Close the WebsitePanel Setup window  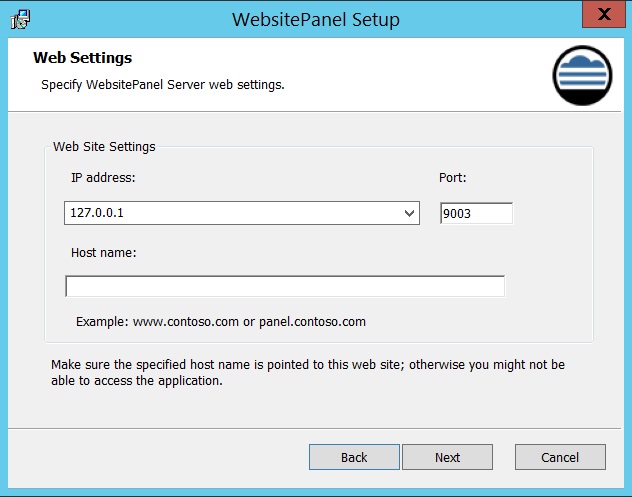pos(603,15)
